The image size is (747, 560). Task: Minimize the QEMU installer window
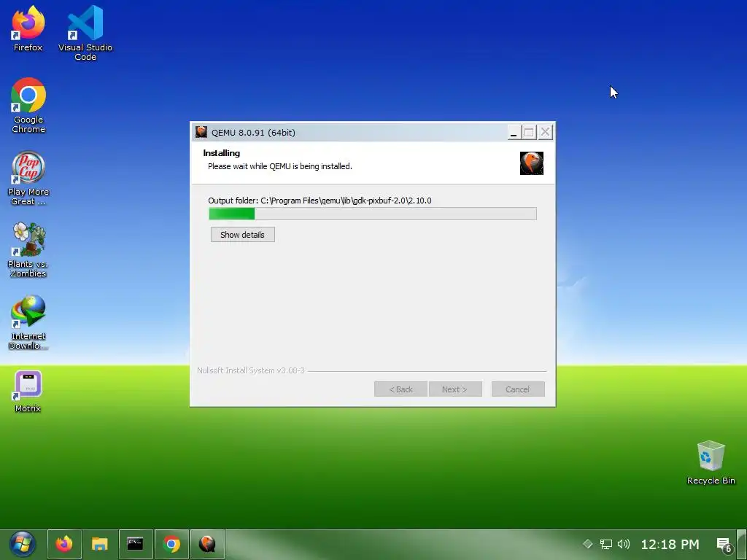[514, 132]
